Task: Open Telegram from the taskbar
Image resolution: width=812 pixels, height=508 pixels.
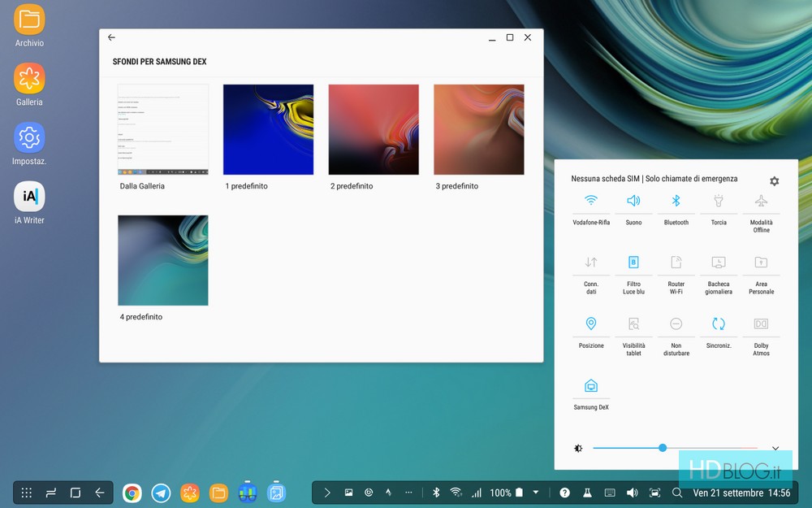Action: 161,493
